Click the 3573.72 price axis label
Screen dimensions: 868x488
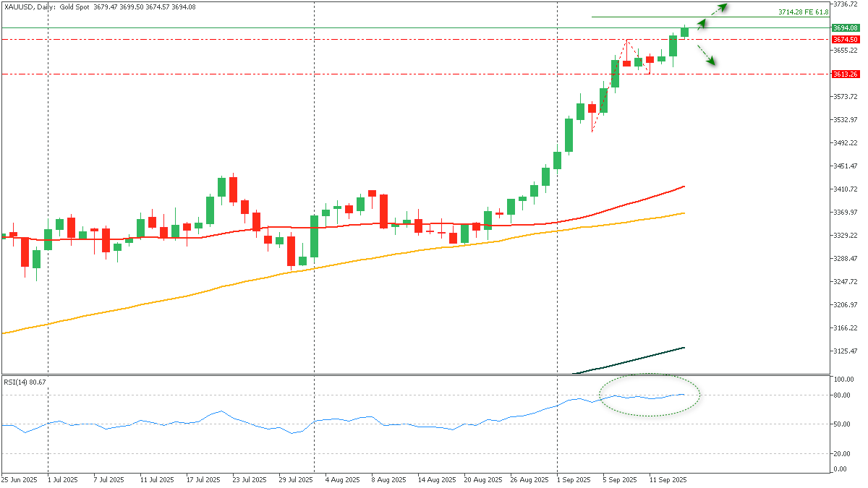[x=846, y=96]
